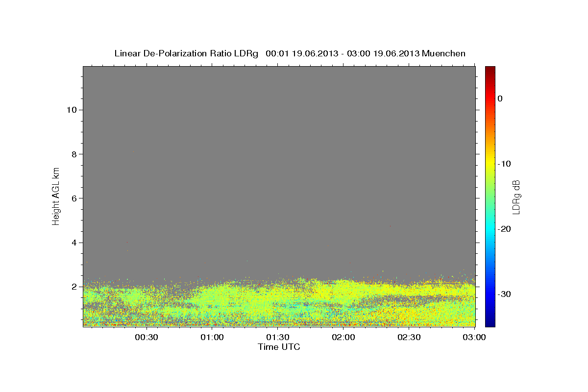Image resolution: width=588 pixels, height=392 pixels.
Task: Click the plot title 'Linear De-Polarization Ratio LDRg'
Action: 186,53
